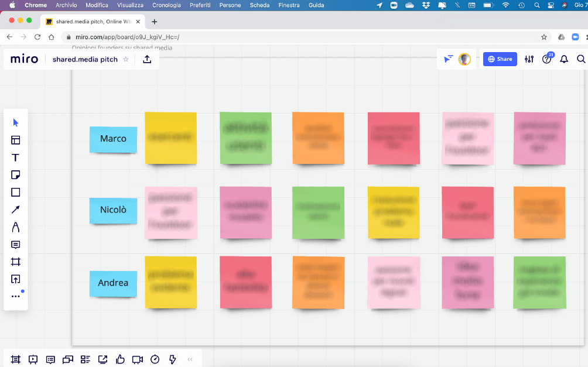Activate the Pen drawing tool

pyautogui.click(x=16, y=227)
